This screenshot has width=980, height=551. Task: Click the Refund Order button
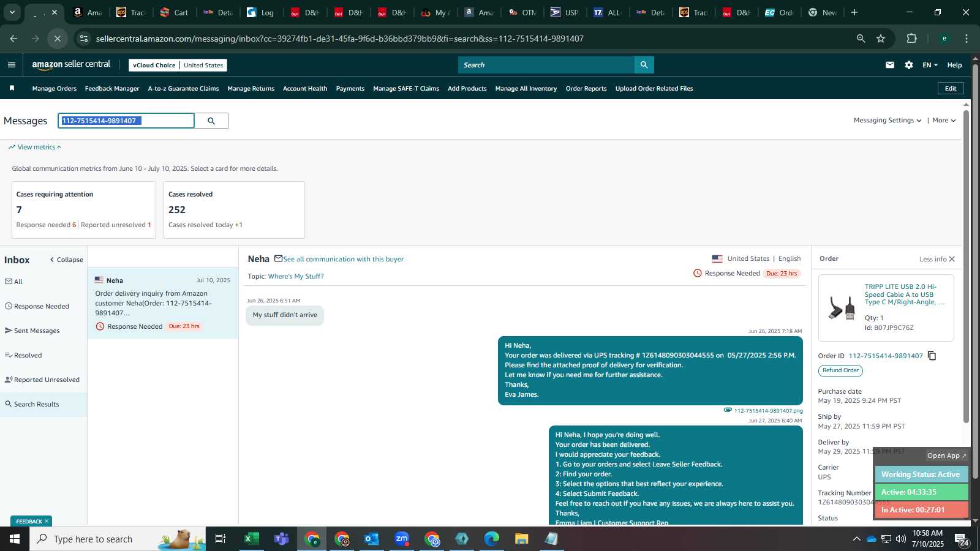pyautogui.click(x=840, y=370)
